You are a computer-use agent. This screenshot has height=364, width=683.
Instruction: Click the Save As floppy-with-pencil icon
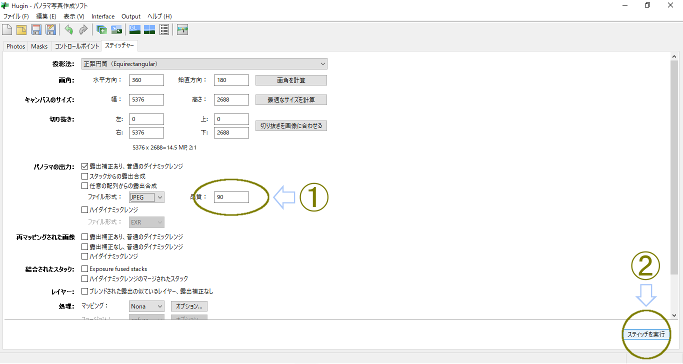[x=51, y=30]
